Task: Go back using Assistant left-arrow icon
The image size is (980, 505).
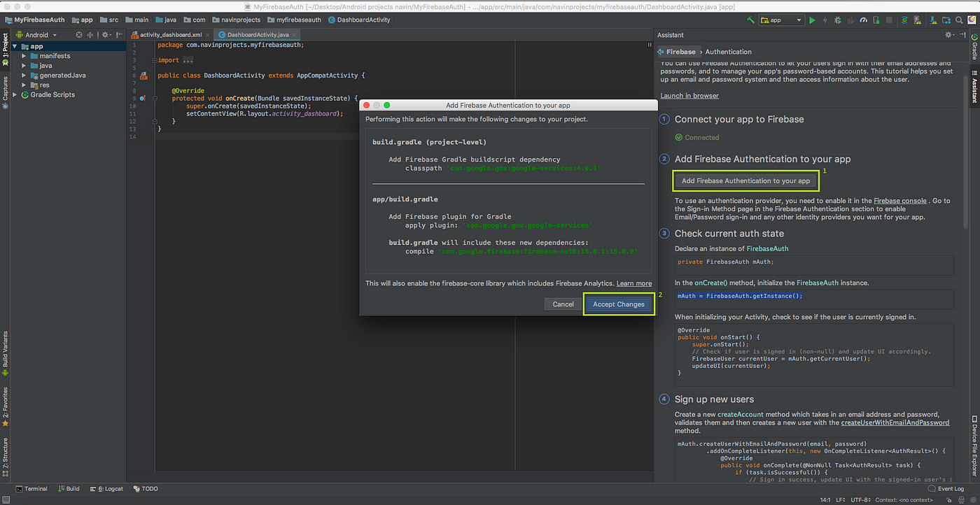Action: 660,52
